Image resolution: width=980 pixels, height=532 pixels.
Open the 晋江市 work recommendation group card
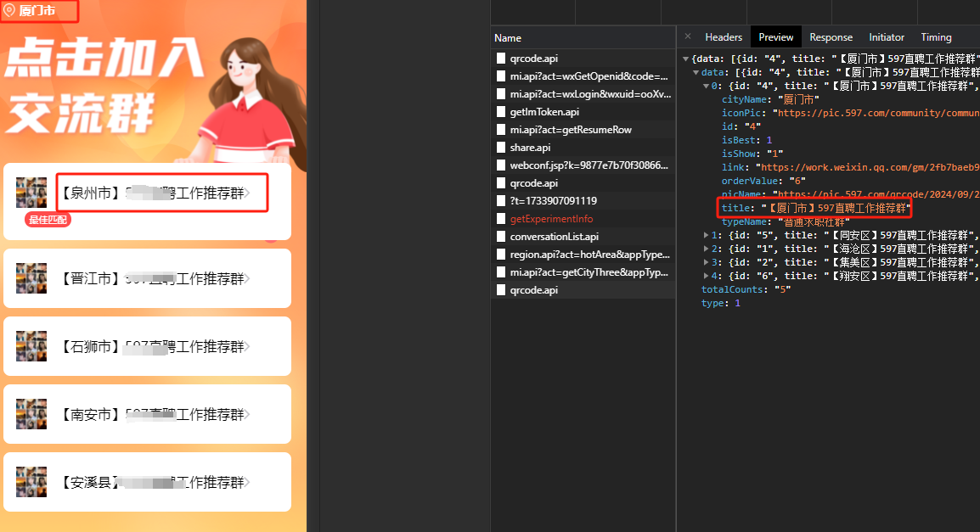[148, 277]
